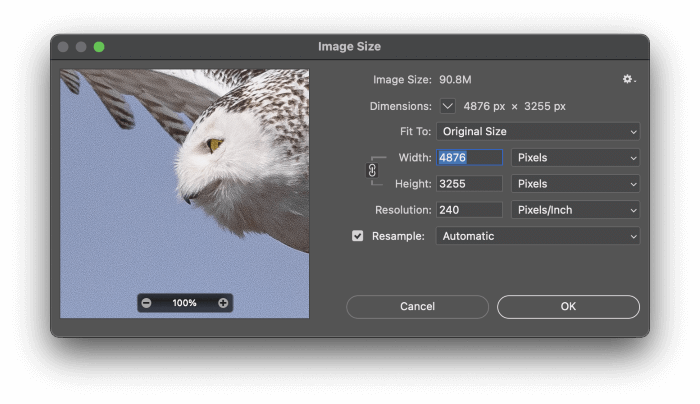The width and height of the screenshot is (700, 404).
Task: Click the Width input field
Action: click(469, 158)
